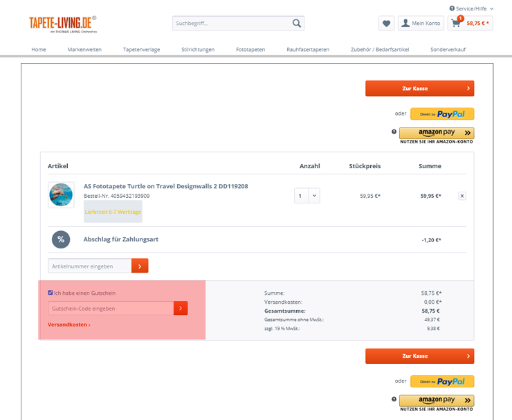Open Stilrichtungen menu

(x=198, y=50)
